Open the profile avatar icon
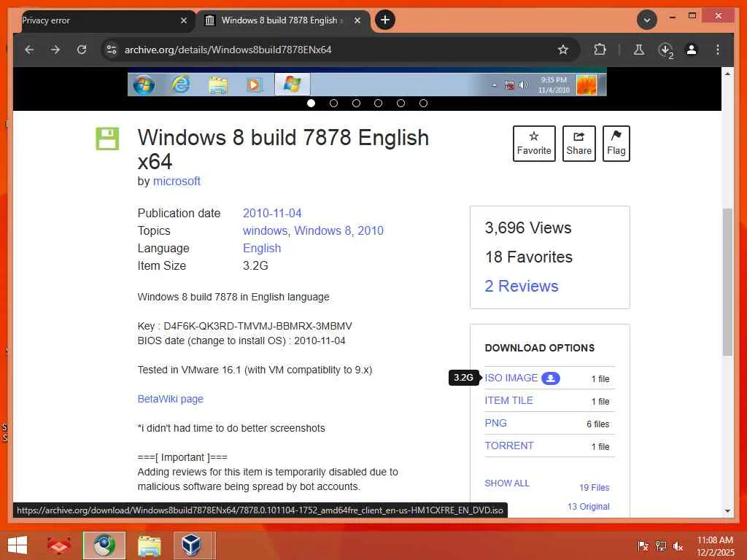The width and height of the screenshot is (747, 560). click(692, 50)
